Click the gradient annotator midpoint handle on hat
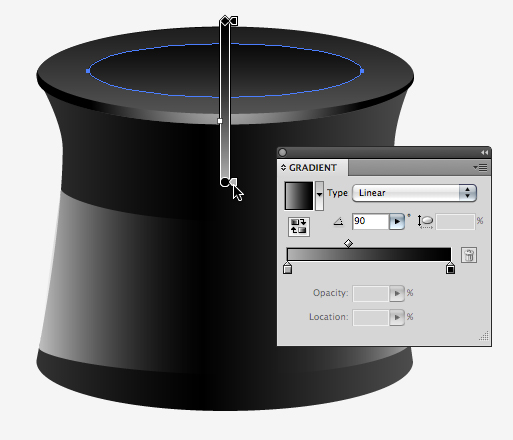Screen dimensions: 513x440 coord(220,121)
